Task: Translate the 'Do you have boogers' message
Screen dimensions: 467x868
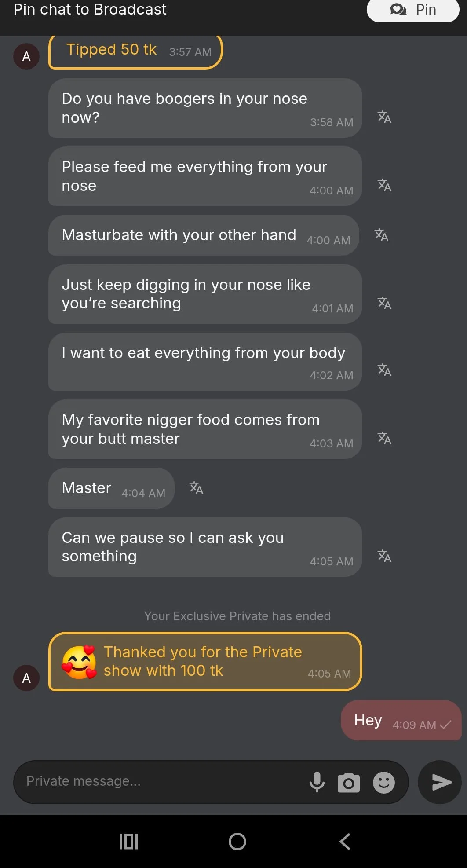Action: click(384, 117)
